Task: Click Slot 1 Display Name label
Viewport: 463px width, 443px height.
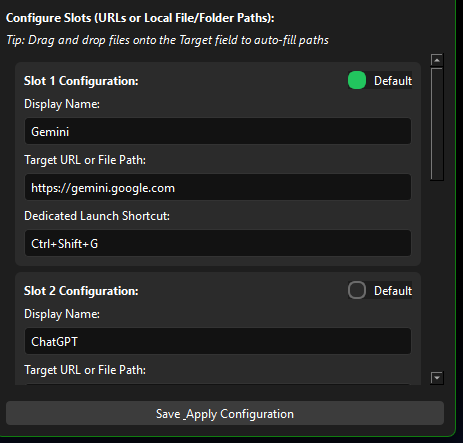Action: [x=62, y=104]
